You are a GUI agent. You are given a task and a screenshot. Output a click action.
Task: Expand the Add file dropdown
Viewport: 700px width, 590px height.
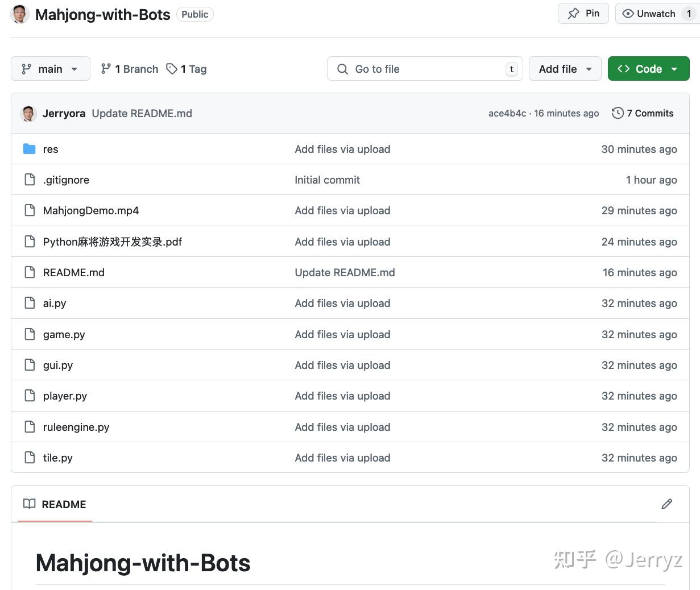pyautogui.click(x=565, y=69)
